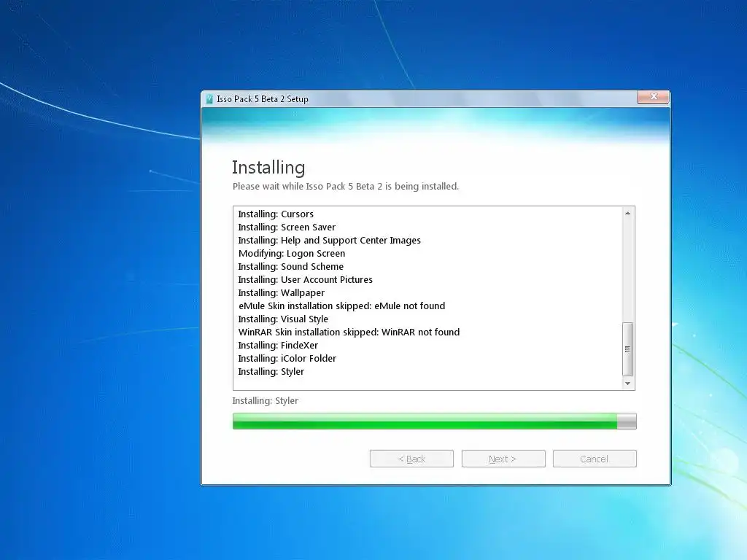This screenshot has height=560, width=747.
Task: Click the 'Installing: Styler' status label above progress bar
Action: coord(266,400)
